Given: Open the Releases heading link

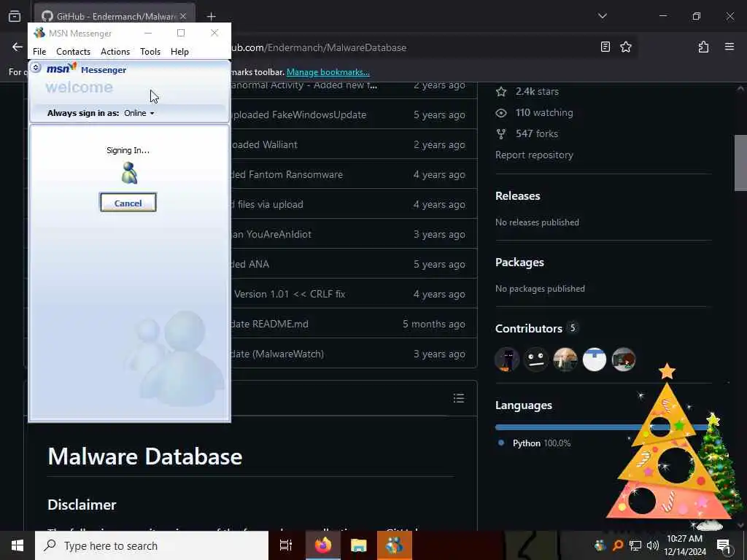Looking at the screenshot, I should point(517,195).
